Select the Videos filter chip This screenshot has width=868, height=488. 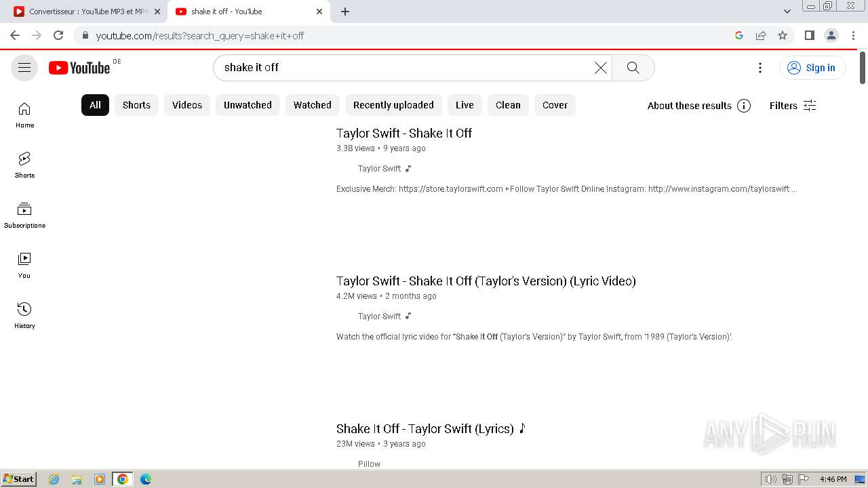(187, 105)
